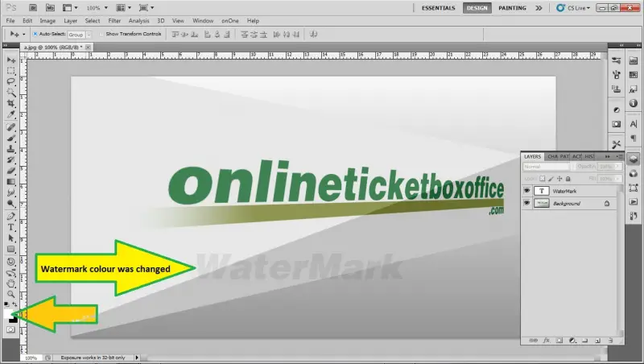Screen dimensions: 644x364
Task: Select the 3D Rotate tool
Action: pos(11,262)
